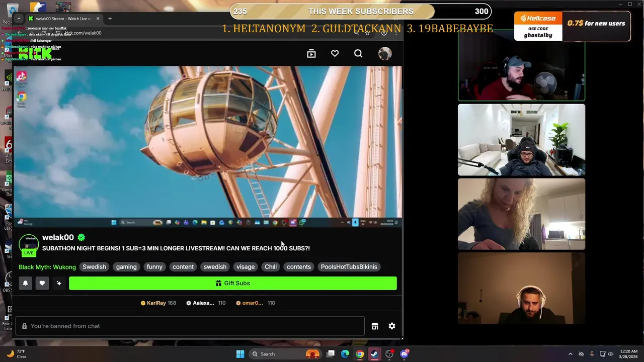644x362 pixels.
Task: Click the webcam of man with white headphones
Action: pos(521,289)
